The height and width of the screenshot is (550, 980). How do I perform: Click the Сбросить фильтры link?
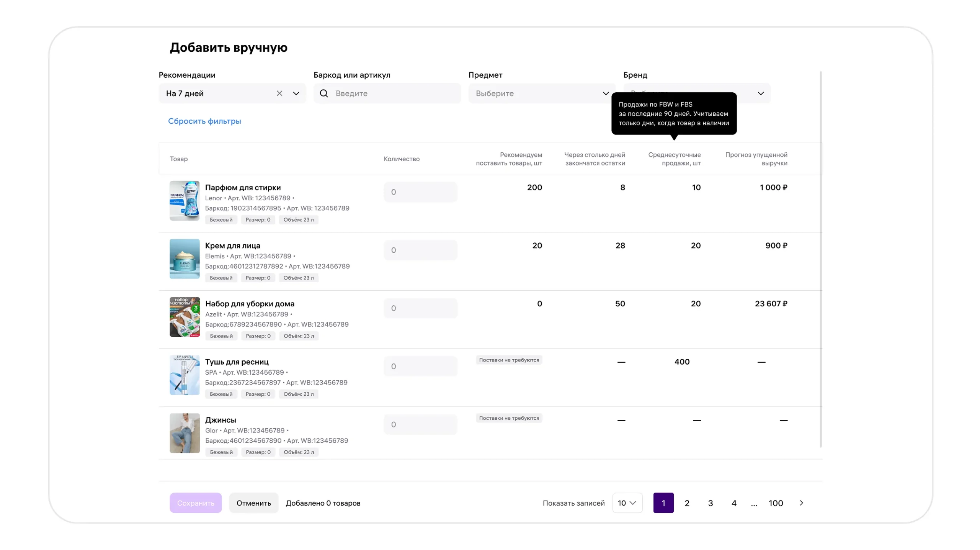coord(204,121)
